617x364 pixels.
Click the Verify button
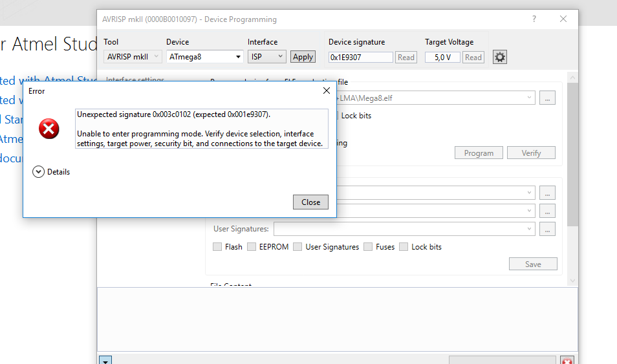[531, 153]
